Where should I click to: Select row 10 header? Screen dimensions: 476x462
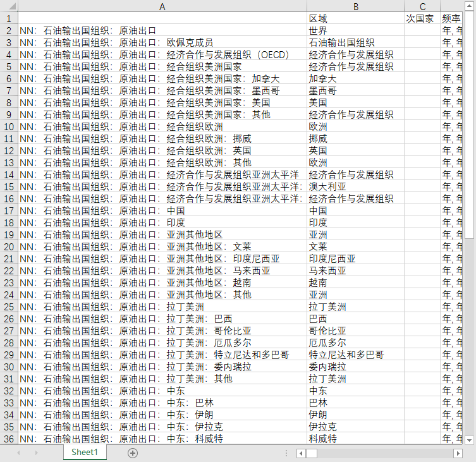click(x=9, y=126)
